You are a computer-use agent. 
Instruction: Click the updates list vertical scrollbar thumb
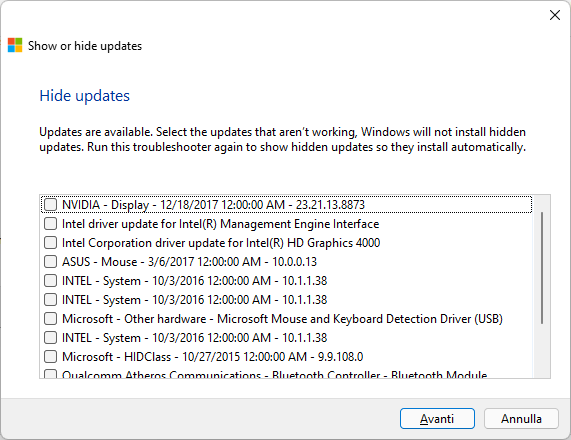coord(542,268)
